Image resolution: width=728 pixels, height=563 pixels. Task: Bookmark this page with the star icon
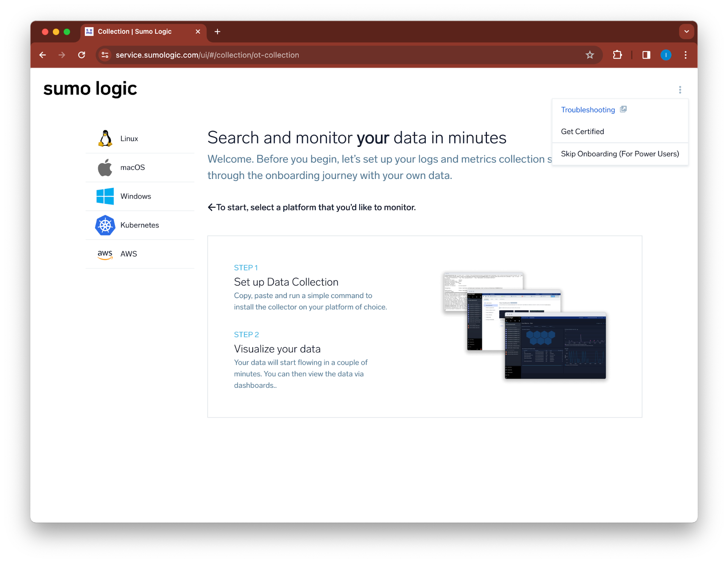tap(590, 55)
